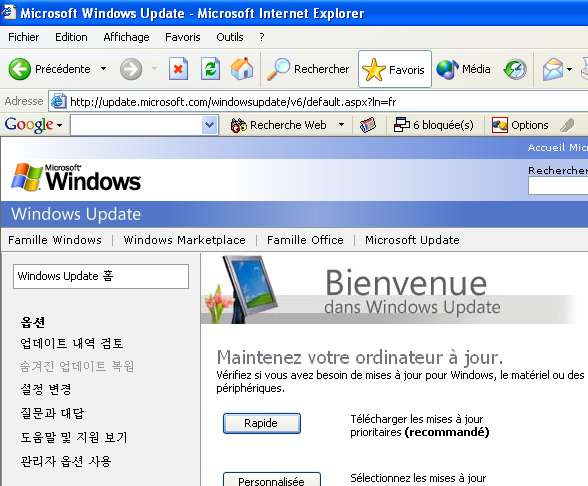The height and width of the screenshot is (486, 588).
Task: Click the mail envelope toolbar icon
Action: pos(553,69)
